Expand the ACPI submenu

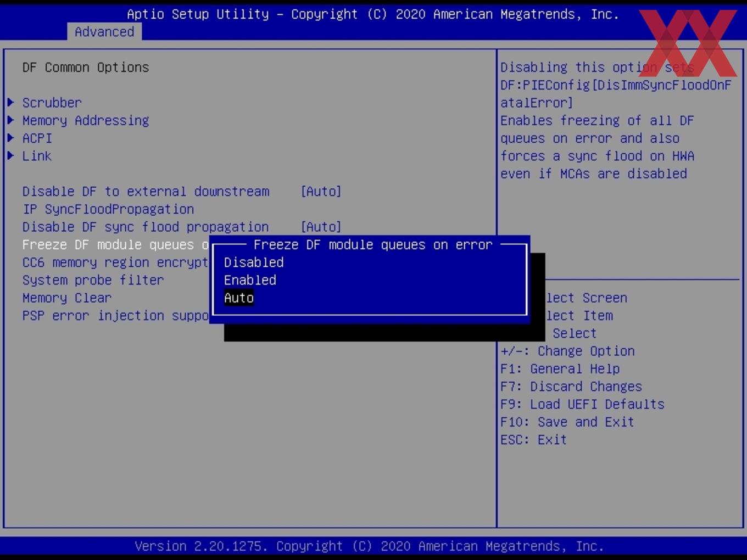37,138
